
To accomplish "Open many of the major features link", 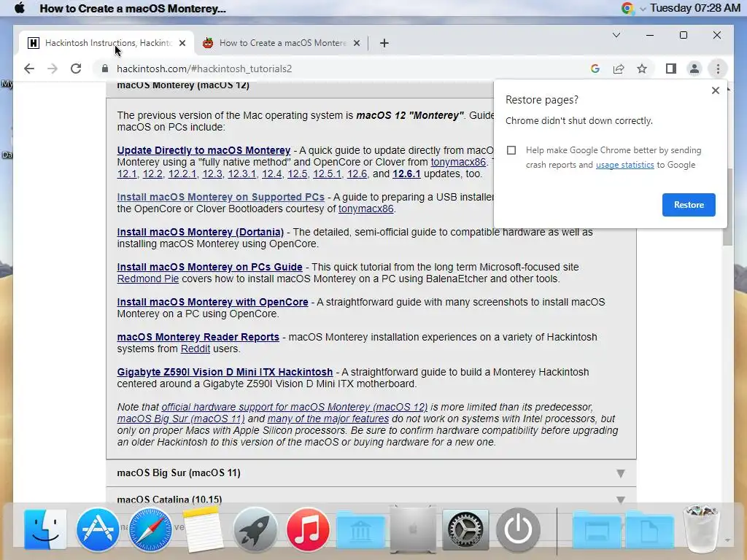I will 328,419.
